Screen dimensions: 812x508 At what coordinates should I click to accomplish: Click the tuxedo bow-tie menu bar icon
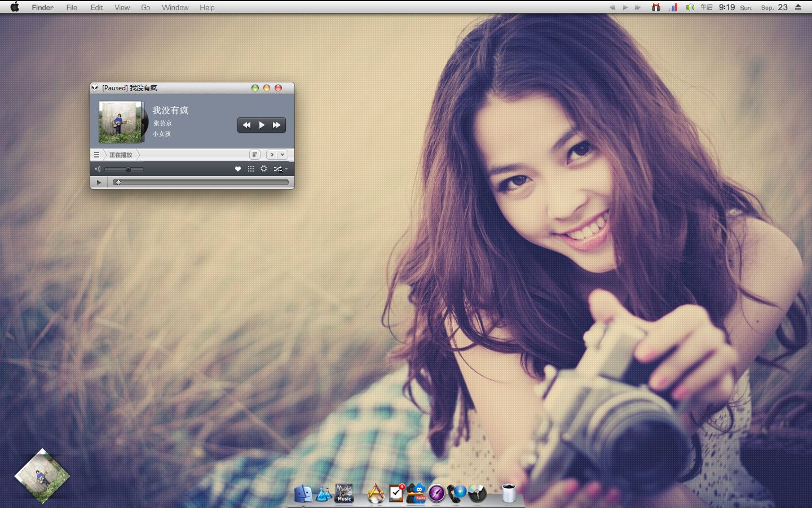click(x=656, y=7)
